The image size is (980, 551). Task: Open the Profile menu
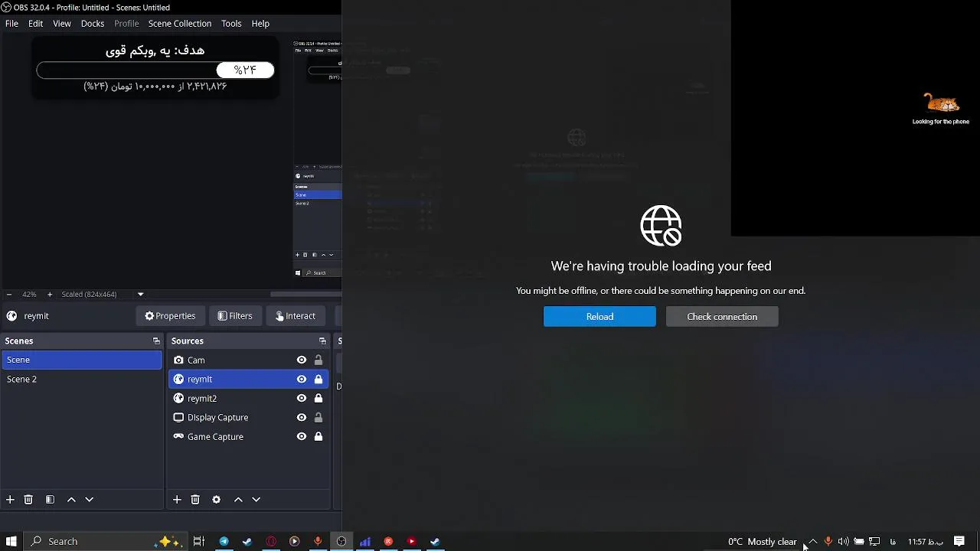tap(126, 24)
